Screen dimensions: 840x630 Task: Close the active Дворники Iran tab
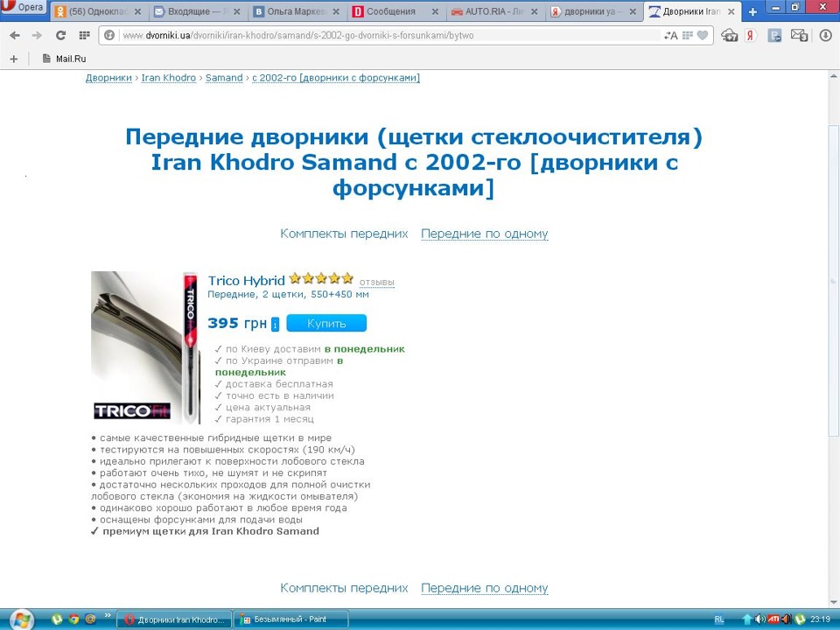[731, 11]
